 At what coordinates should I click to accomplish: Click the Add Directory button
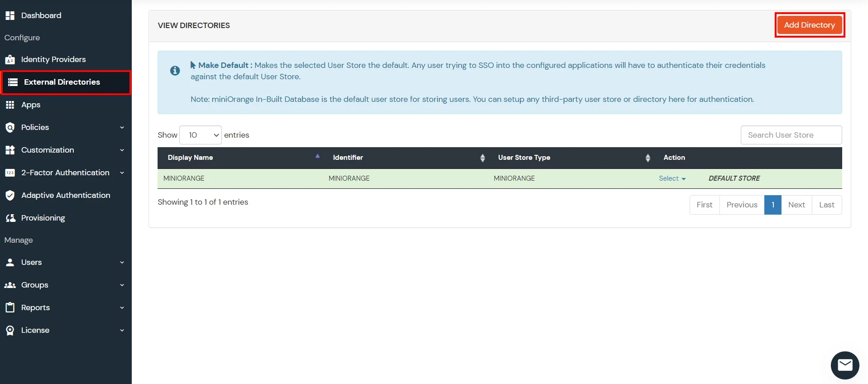(810, 25)
